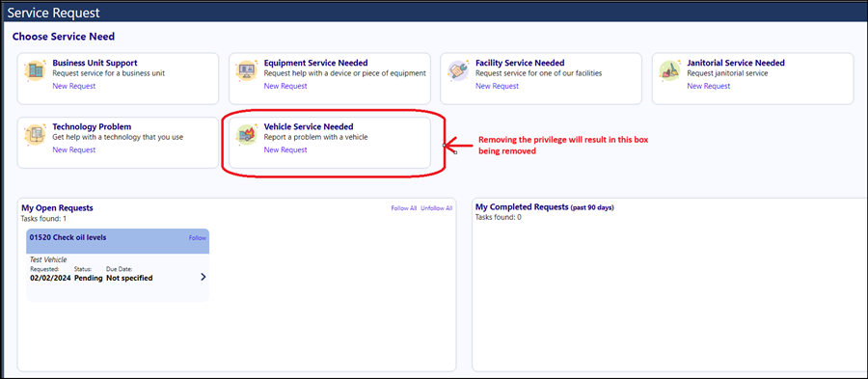The height and width of the screenshot is (379, 868).
Task: Open New Request under Technology Problem
Action: click(x=73, y=149)
